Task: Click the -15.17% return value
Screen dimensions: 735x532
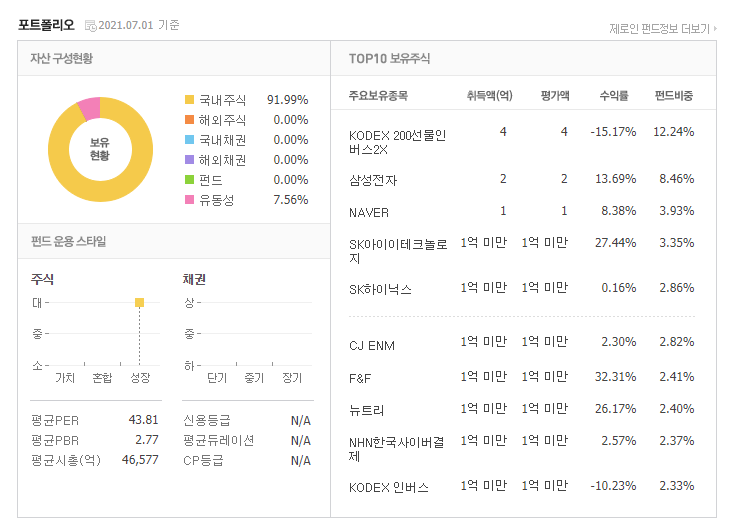Action: (613, 132)
